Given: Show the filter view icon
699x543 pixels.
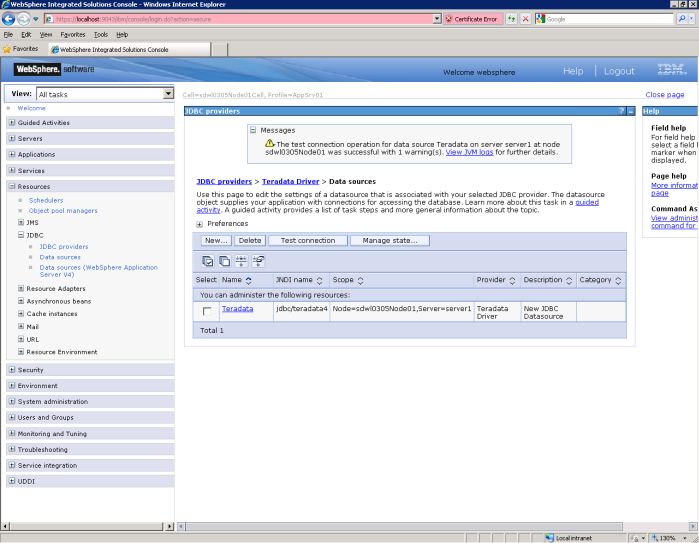Looking at the screenshot, I should [241, 261].
